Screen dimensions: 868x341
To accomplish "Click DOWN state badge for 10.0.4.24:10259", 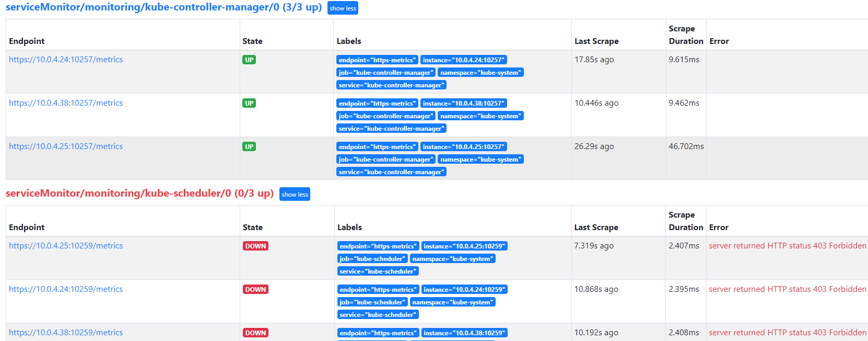I will click(255, 289).
